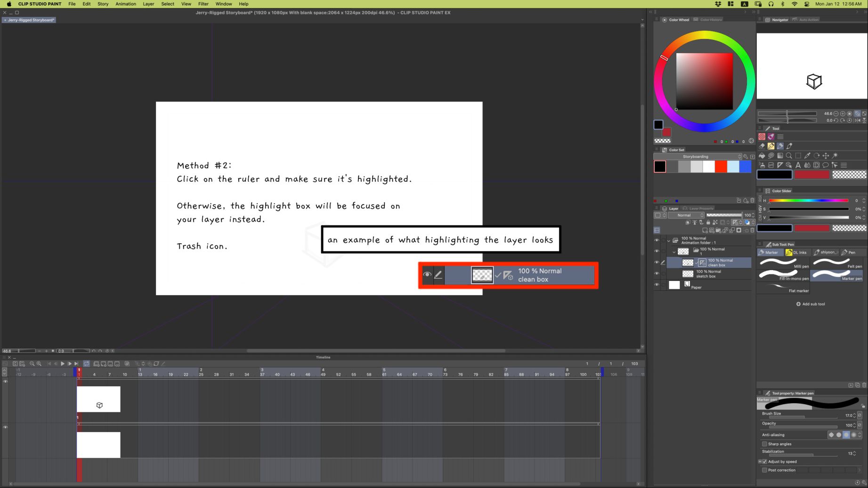
Task: Select the Ruler tool
Action: coord(780,165)
